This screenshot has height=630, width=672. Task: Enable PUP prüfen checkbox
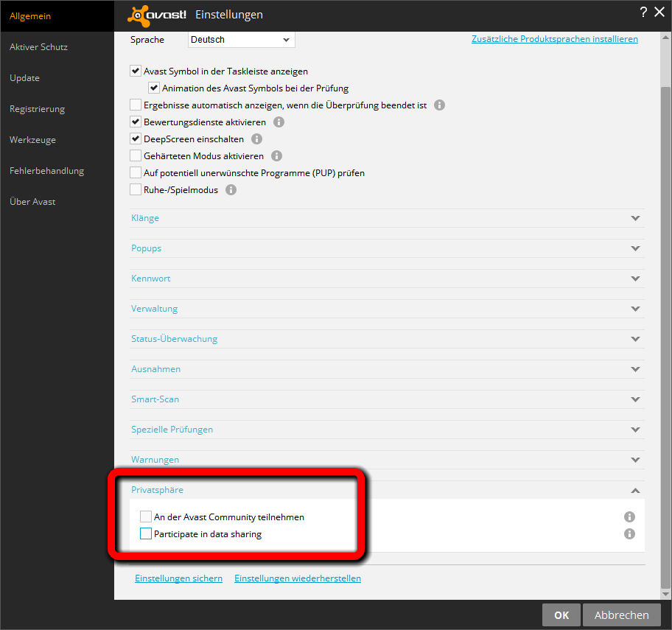[136, 172]
